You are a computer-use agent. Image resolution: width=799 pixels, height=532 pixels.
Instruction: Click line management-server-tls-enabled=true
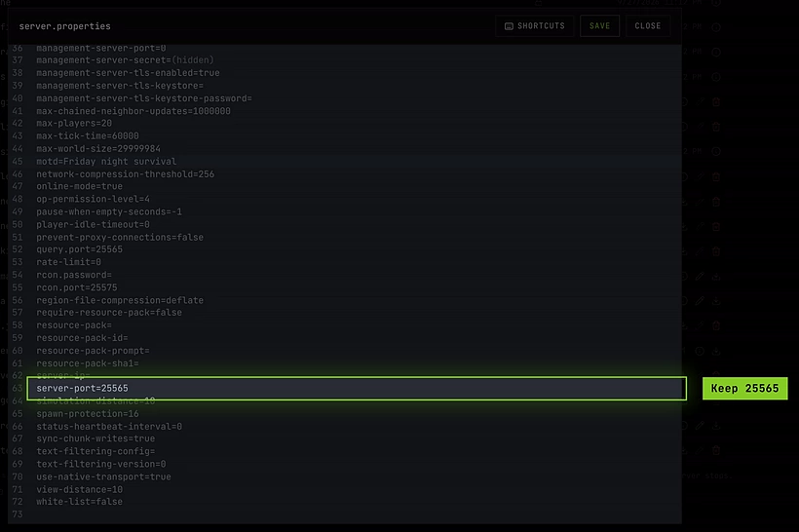128,73
